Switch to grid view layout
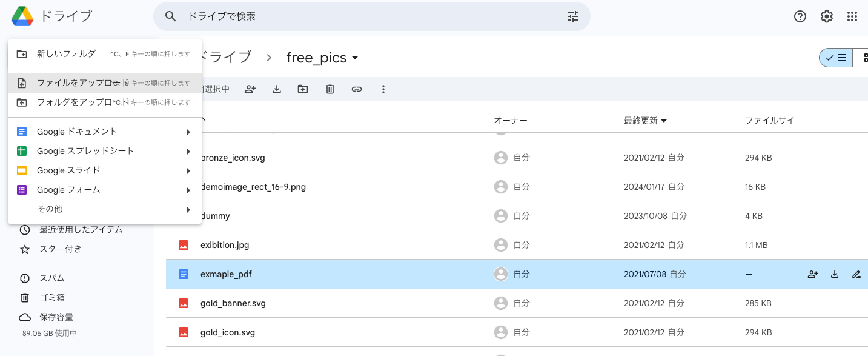 point(863,58)
